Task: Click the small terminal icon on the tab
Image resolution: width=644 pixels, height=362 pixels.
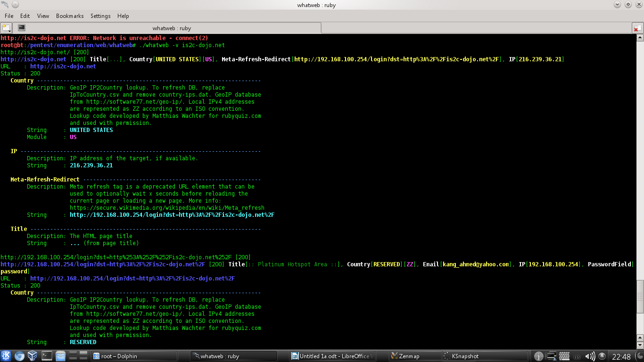Action: (22, 28)
